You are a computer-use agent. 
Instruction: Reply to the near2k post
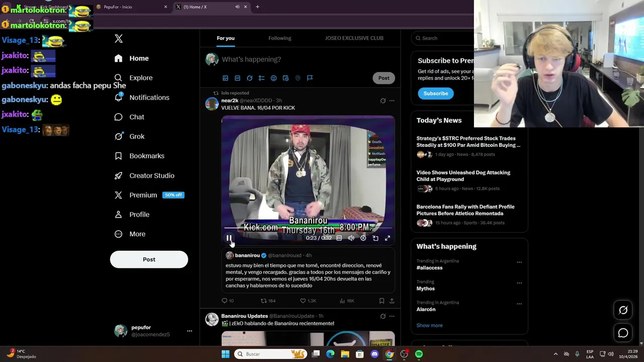[227, 301]
